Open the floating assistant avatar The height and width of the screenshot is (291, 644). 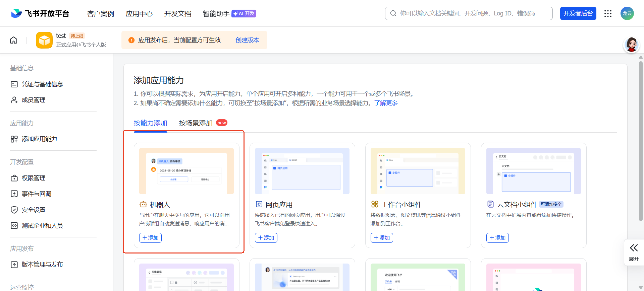tap(631, 45)
